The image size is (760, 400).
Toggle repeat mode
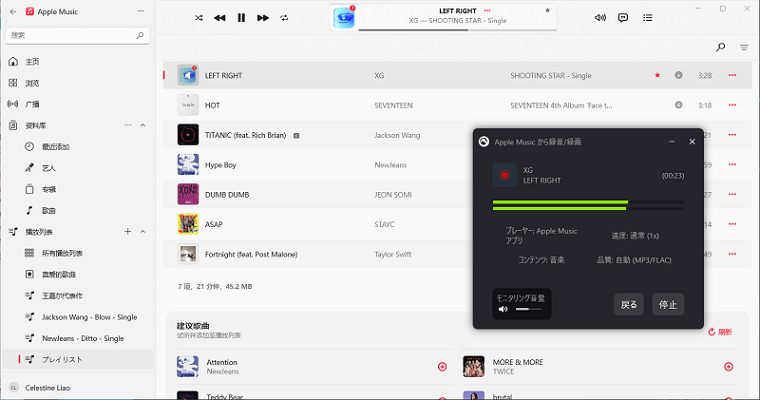pos(285,18)
